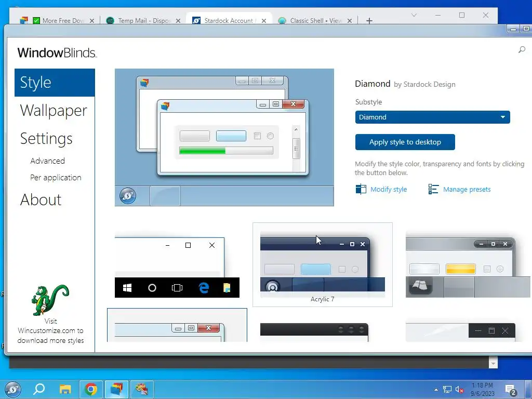Viewport: 532px width, 399px height.
Task: Open the About section
Action: [41, 199]
